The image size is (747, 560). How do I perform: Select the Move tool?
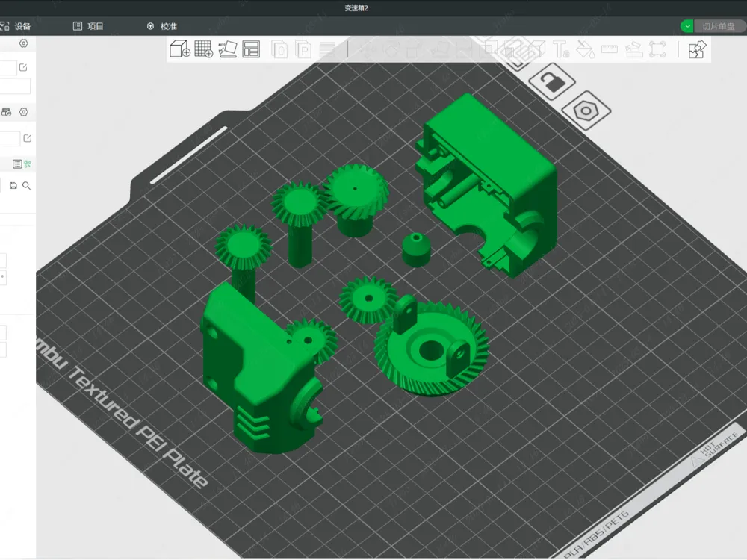pos(368,49)
